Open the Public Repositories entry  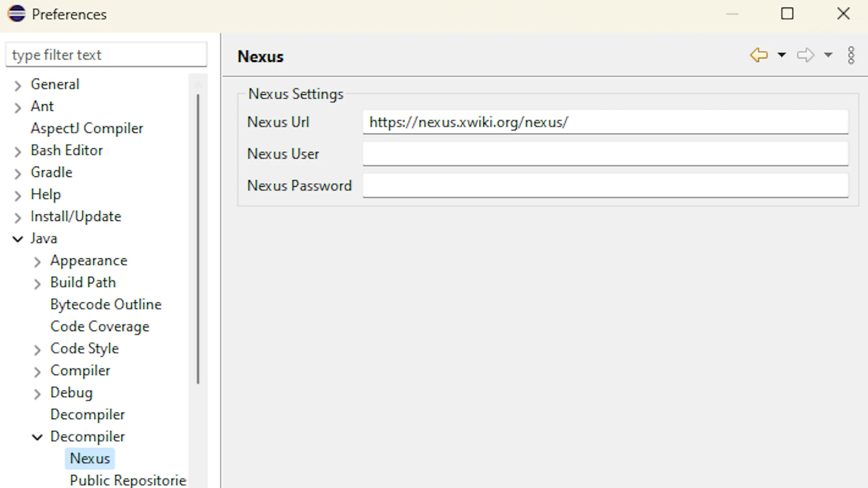coord(128,480)
